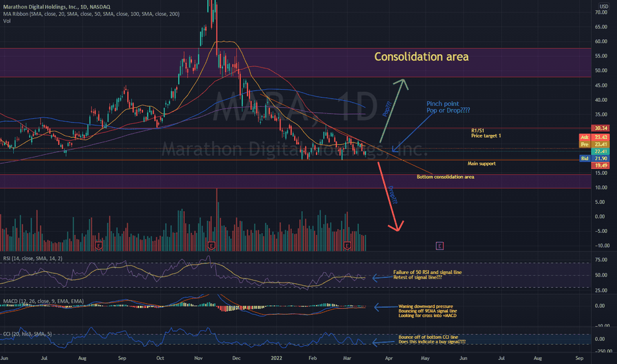Click the 60.00 price axis label
Screen dimensions: 617x364
click(x=601, y=41)
